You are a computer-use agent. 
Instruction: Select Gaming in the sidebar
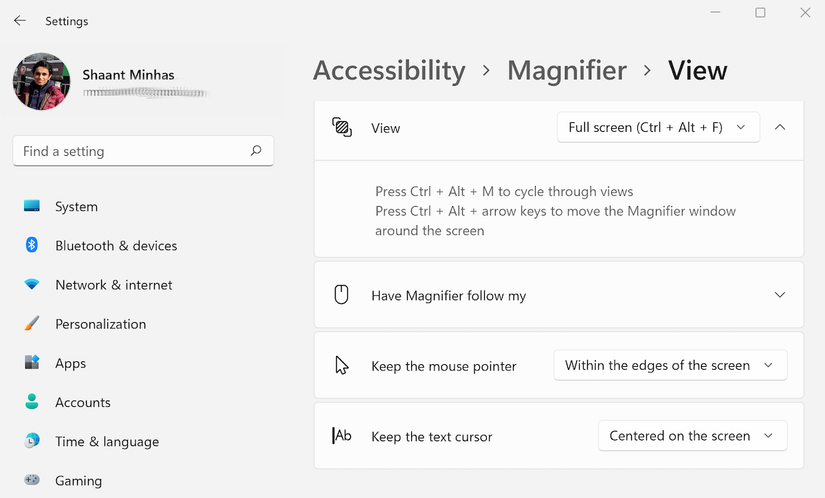pyautogui.click(x=78, y=481)
